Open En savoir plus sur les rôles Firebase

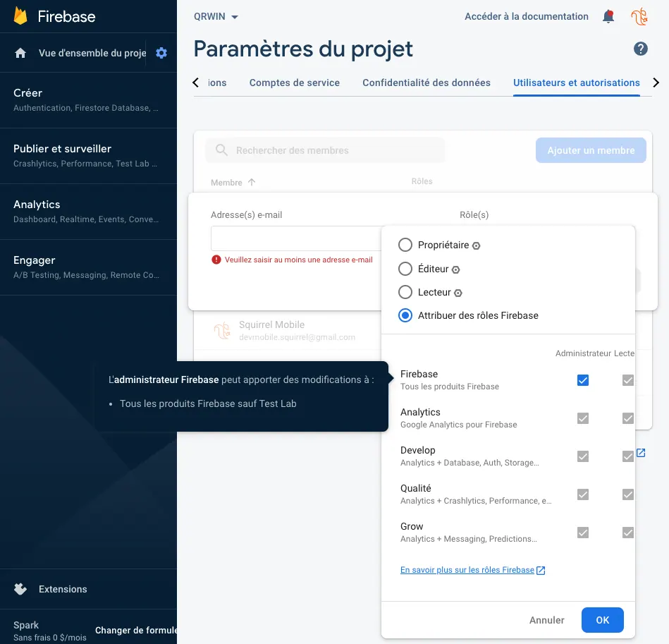click(x=467, y=570)
